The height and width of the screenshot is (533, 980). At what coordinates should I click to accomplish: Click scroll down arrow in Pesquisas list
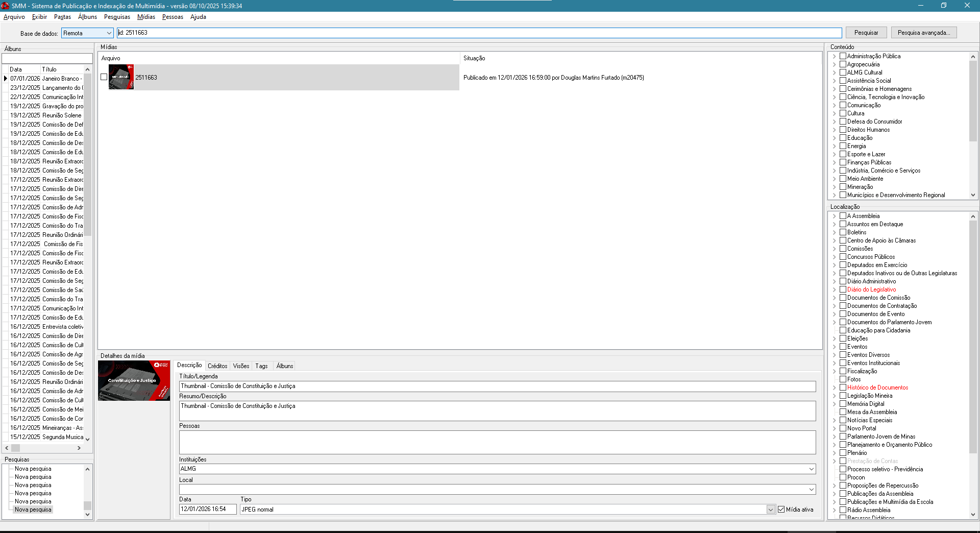[87, 514]
